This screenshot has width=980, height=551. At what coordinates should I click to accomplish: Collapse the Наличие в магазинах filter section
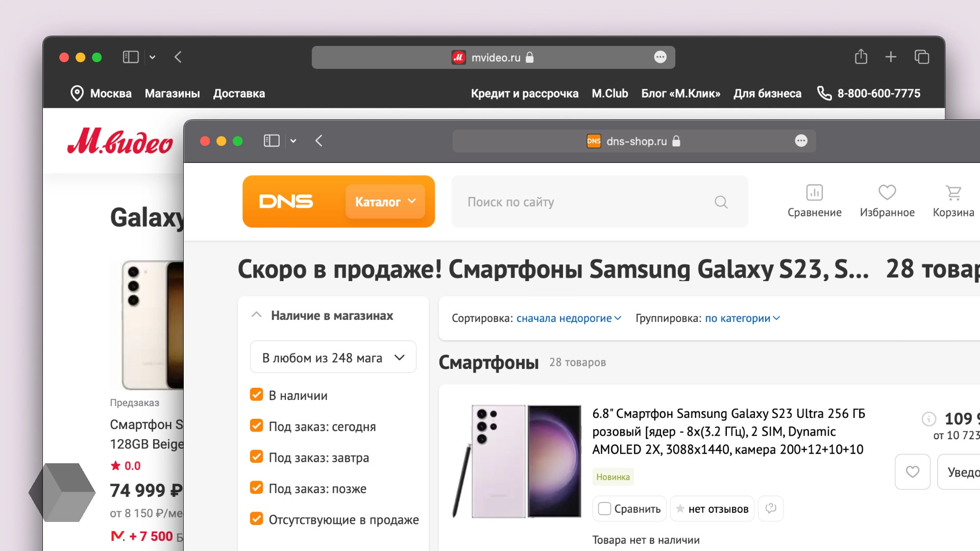pyautogui.click(x=257, y=315)
